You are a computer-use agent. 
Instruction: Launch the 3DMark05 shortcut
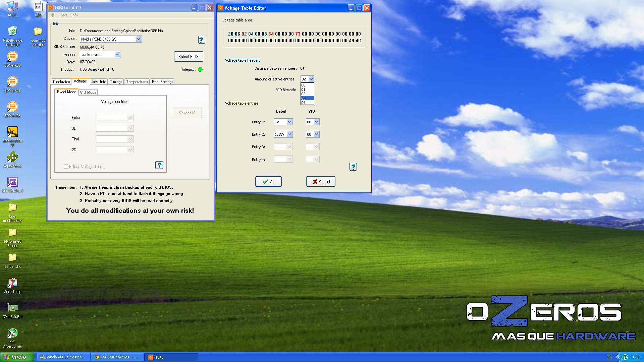[x=12, y=84]
